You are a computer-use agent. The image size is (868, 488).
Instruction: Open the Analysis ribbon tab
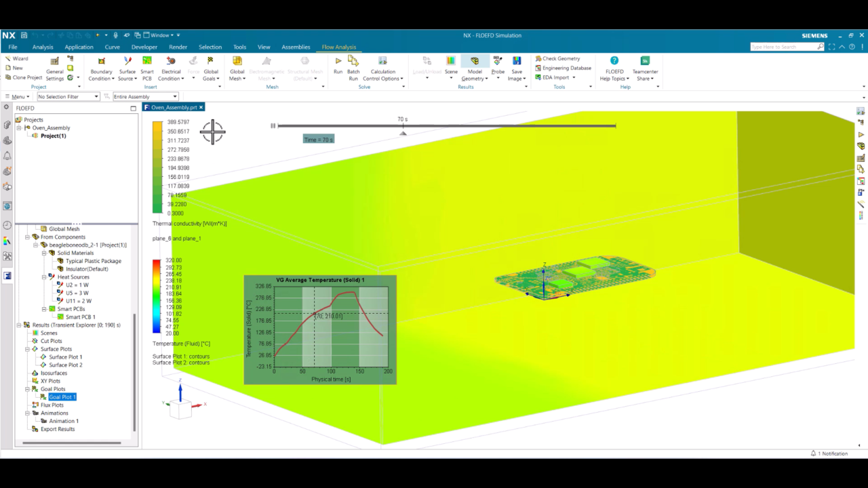[x=43, y=47]
